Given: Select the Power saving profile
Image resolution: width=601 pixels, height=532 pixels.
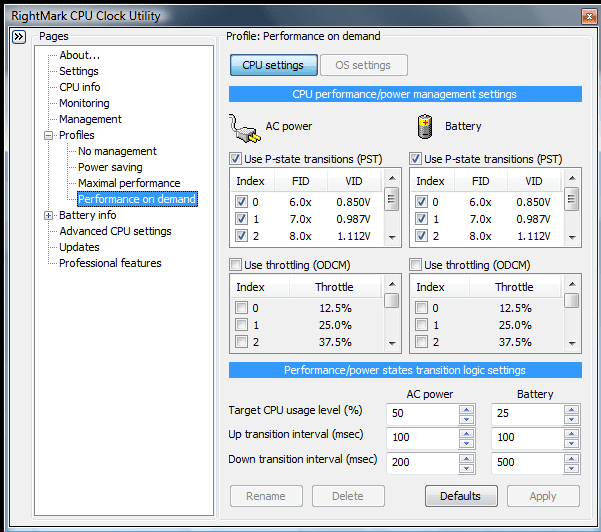Looking at the screenshot, I should click(110, 167).
